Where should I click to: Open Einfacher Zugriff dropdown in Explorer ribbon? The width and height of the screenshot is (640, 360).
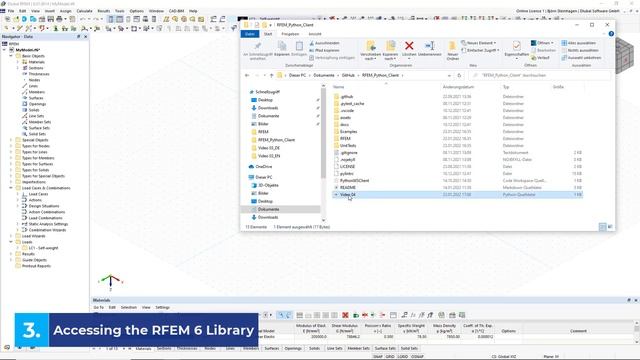tap(480, 50)
